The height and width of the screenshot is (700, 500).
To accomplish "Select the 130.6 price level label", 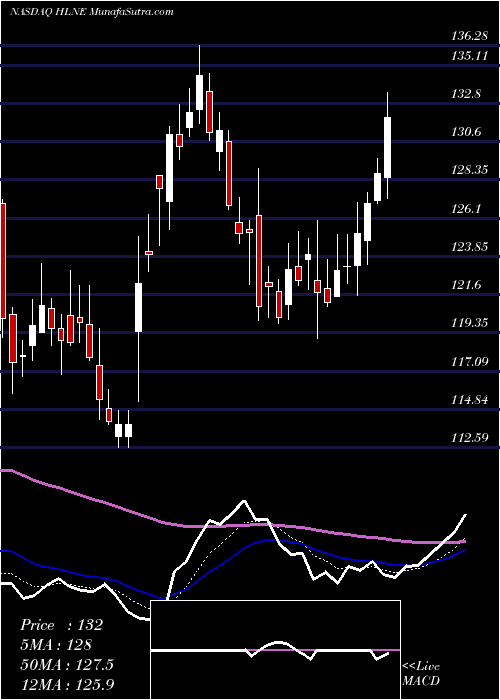I will click(x=466, y=132).
